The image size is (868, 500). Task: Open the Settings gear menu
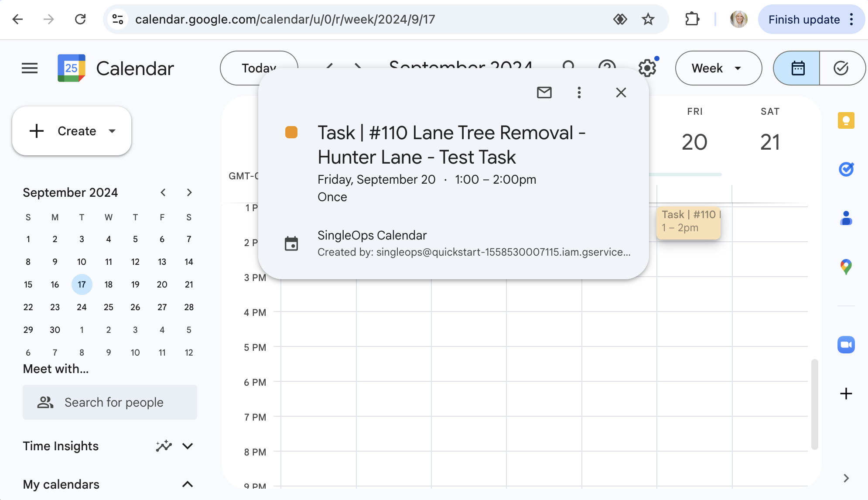647,68
